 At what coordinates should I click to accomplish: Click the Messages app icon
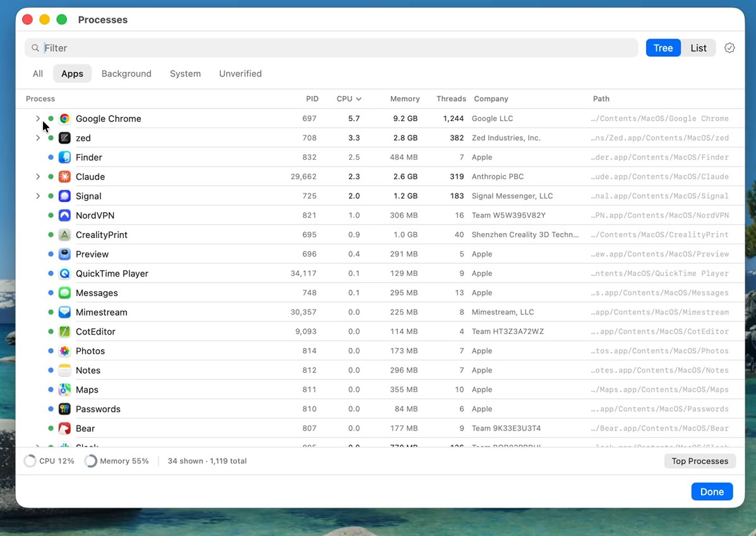64,292
